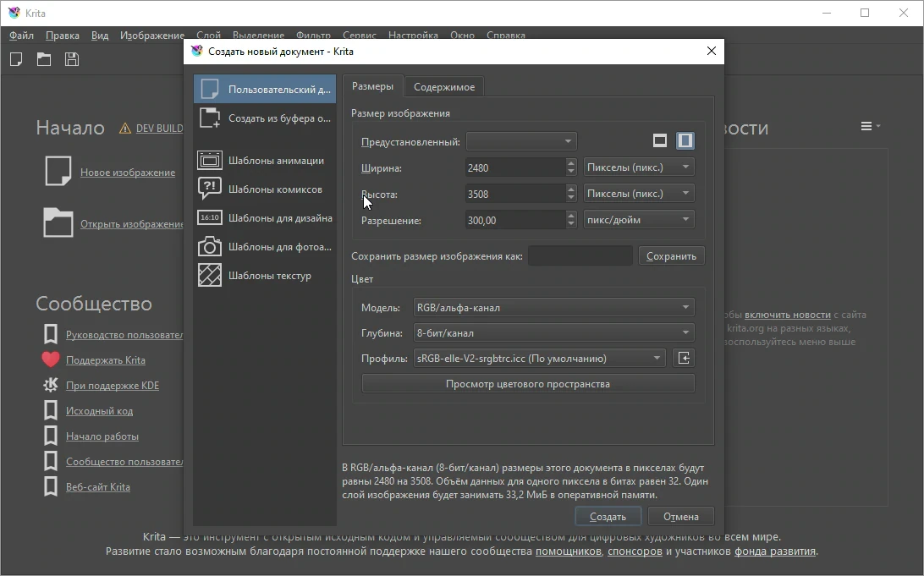This screenshot has width=924, height=576.
Task: Select Шаблоны текстур in the template list
Action: pyautogui.click(x=265, y=275)
